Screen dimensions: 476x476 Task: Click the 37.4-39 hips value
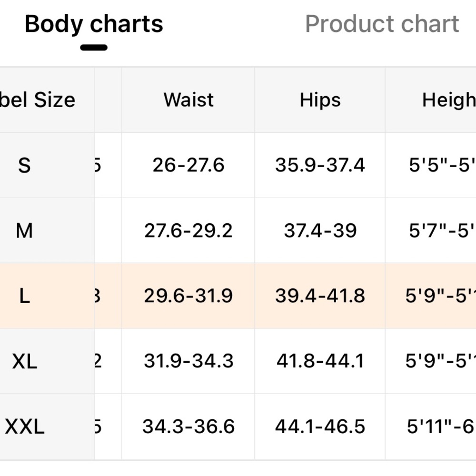click(320, 231)
